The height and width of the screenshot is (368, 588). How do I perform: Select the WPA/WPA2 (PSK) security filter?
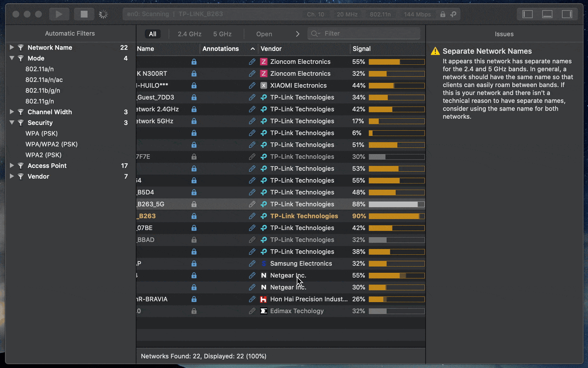pyautogui.click(x=51, y=144)
